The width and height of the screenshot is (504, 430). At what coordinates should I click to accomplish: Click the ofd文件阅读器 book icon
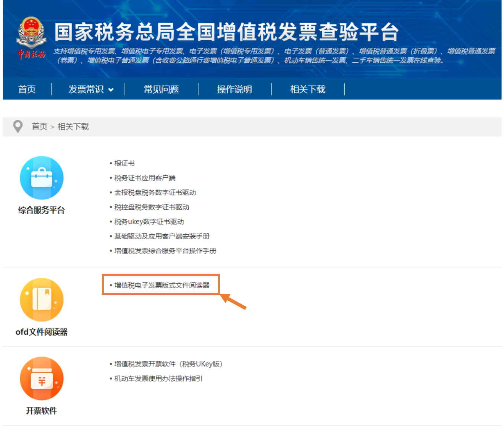pos(42,300)
